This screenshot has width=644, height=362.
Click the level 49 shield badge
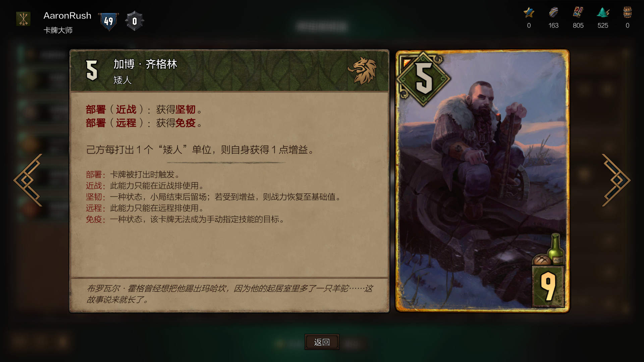[108, 21]
